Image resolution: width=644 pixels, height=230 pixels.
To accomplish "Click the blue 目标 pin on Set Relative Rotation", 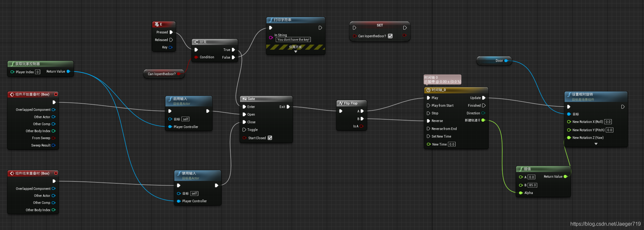I will tap(569, 114).
